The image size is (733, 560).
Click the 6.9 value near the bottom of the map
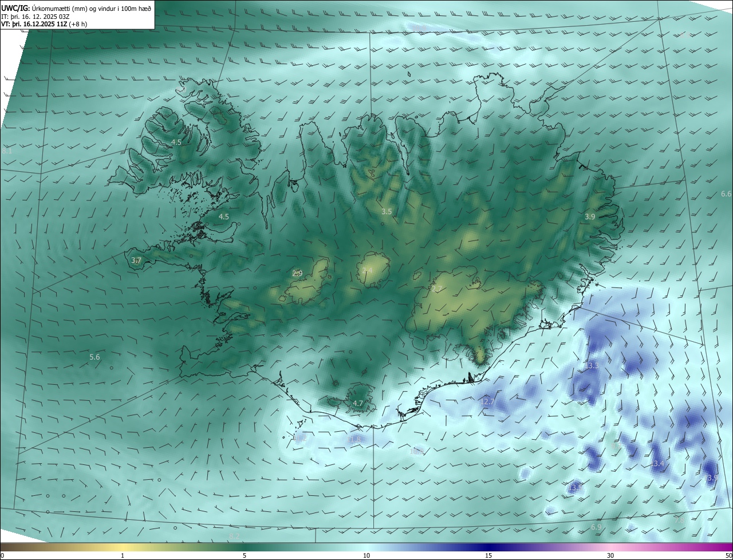tap(596, 527)
